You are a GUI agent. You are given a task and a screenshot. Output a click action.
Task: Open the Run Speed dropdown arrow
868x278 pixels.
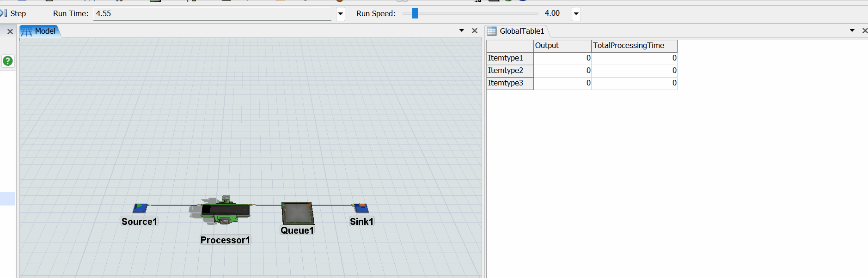576,14
